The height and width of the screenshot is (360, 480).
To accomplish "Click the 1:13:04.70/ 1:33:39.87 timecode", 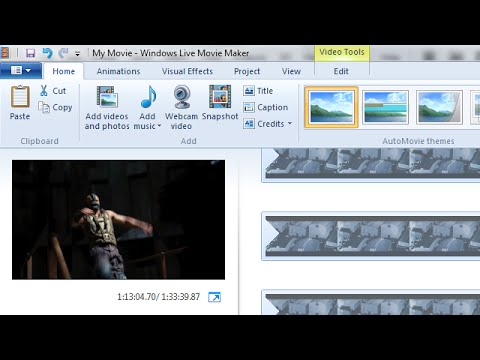I will click(158, 297).
